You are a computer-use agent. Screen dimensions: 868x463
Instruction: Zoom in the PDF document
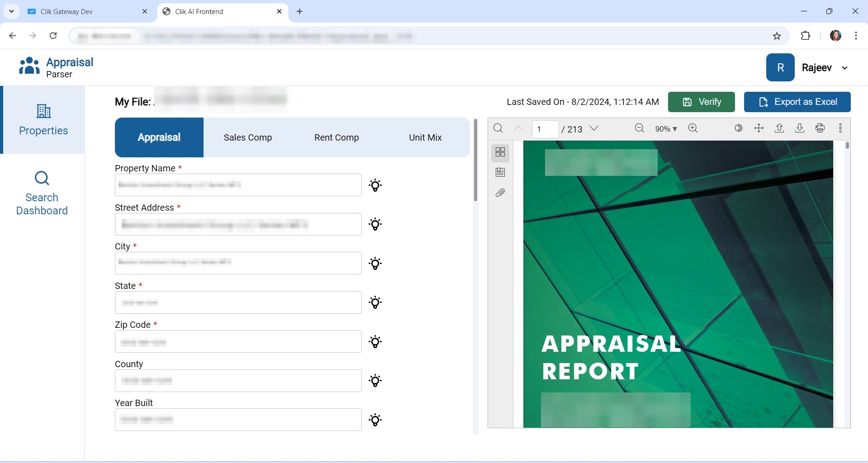tap(693, 128)
